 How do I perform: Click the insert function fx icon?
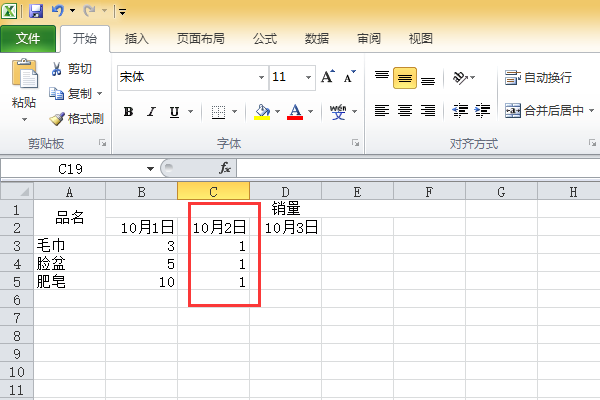(225, 168)
